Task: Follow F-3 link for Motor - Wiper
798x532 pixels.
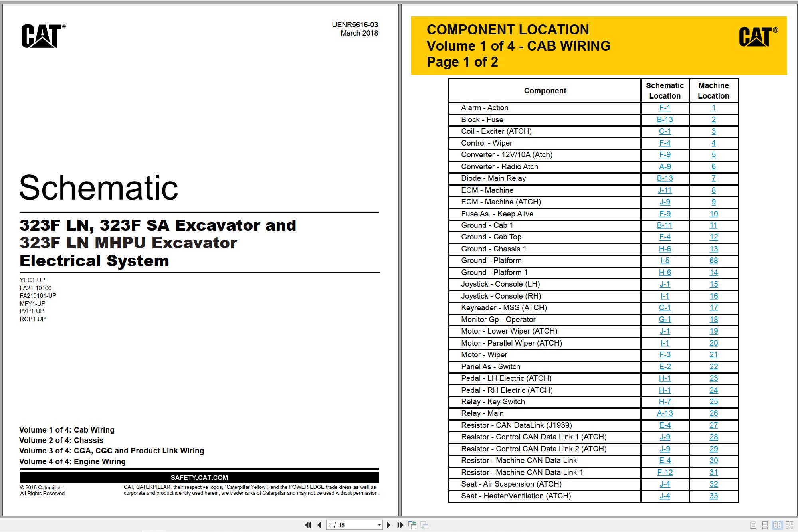Action: coord(665,355)
